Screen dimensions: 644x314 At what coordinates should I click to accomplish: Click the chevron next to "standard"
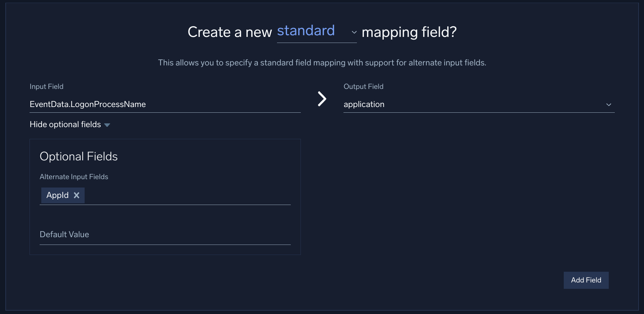click(354, 33)
